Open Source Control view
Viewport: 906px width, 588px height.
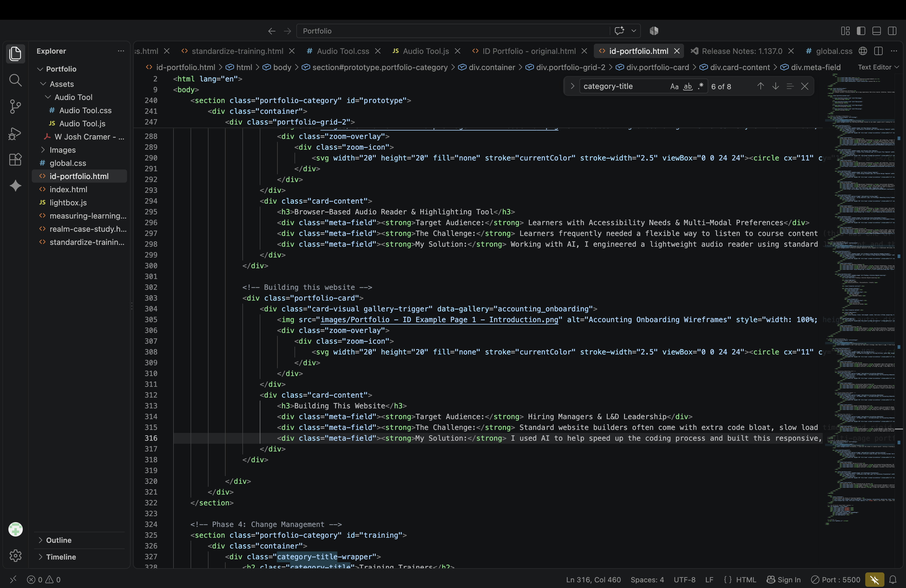tap(15, 107)
